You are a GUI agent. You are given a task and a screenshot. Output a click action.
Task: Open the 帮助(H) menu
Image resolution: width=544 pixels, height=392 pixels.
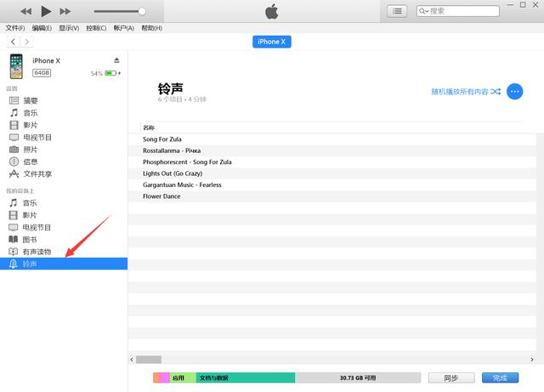(x=151, y=28)
